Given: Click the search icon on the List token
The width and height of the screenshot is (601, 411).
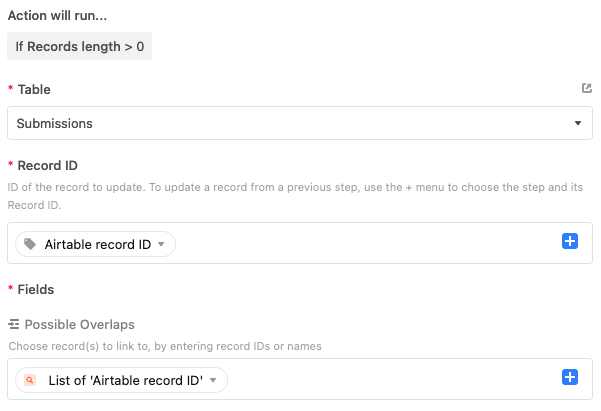Looking at the screenshot, I should point(31,380).
